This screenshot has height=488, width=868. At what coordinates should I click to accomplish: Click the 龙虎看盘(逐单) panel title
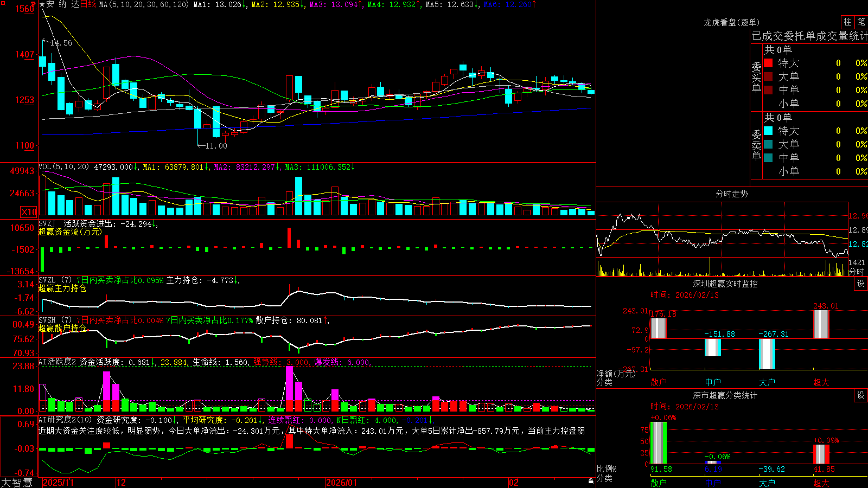(x=731, y=22)
